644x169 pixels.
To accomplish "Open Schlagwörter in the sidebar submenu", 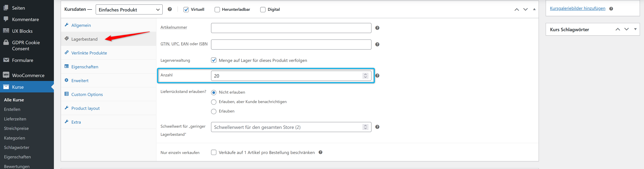I will pos(17,147).
